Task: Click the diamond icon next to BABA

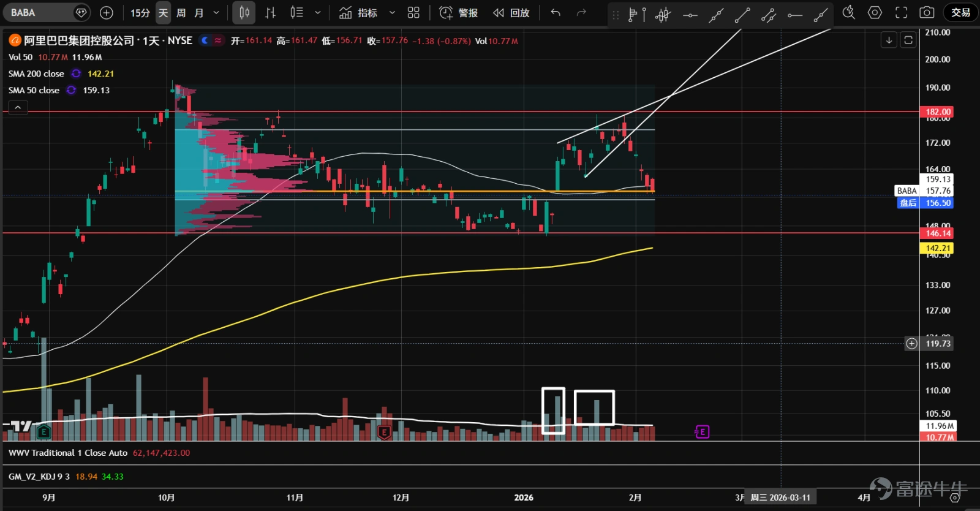Action: pos(81,12)
